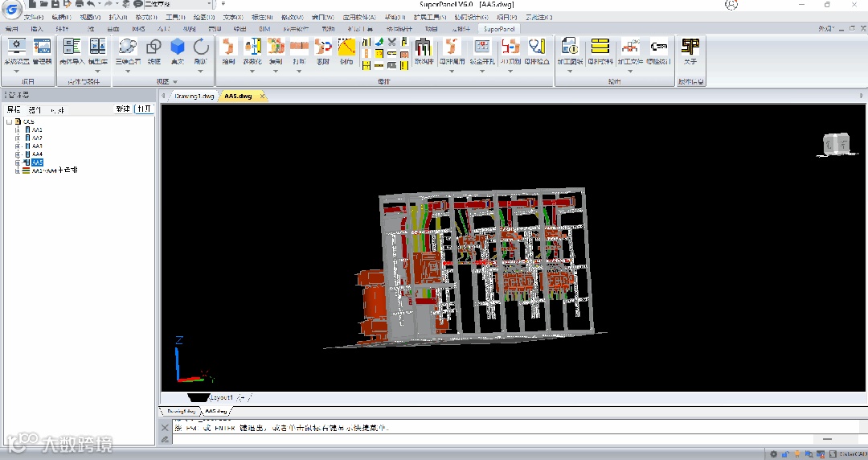Click the 3D view cube in the viewport

coord(836,144)
